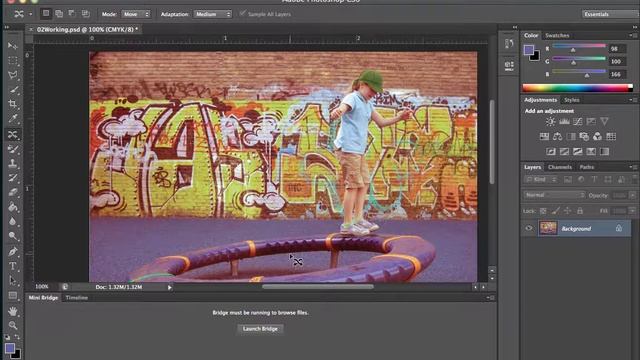This screenshot has width=640, height=360.
Task: Open the Properties panel icon in the collapsed dock
Action: (509, 65)
